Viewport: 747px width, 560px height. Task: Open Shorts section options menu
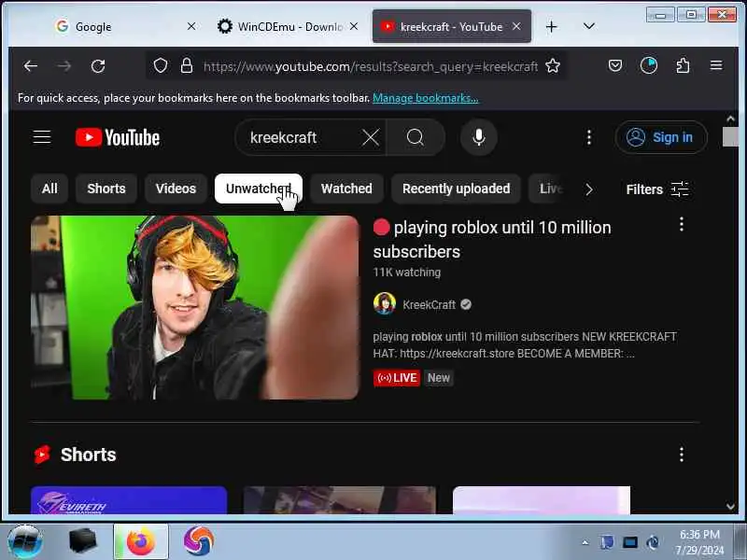682,455
